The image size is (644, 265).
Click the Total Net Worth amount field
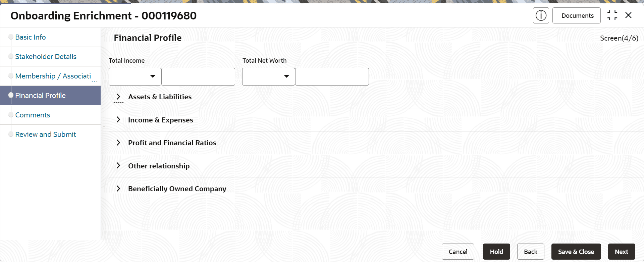tap(332, 76)
